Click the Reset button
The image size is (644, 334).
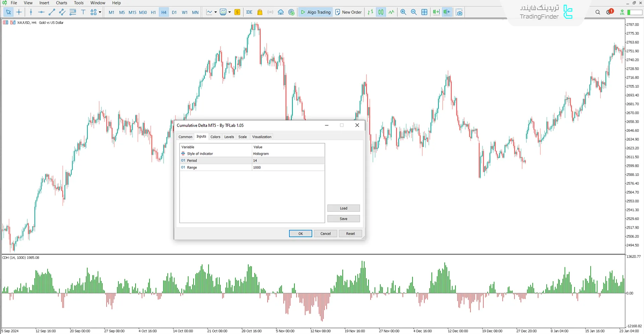[350, 234]
